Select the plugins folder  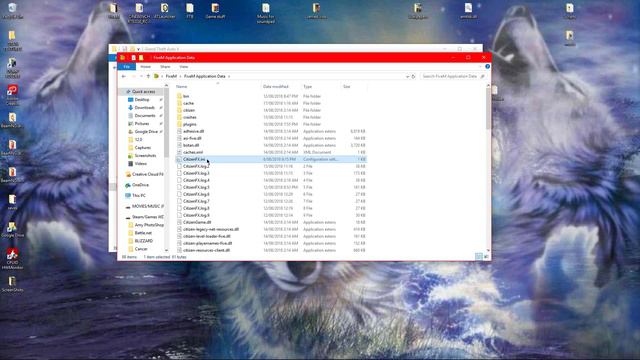(189, 124)
